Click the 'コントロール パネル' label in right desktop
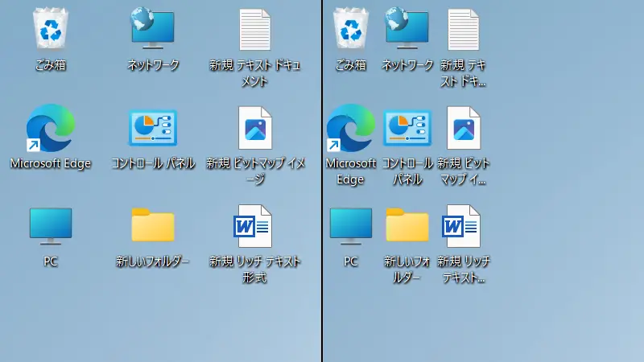This screenshot has height=362, width=644. click(407, 171)
